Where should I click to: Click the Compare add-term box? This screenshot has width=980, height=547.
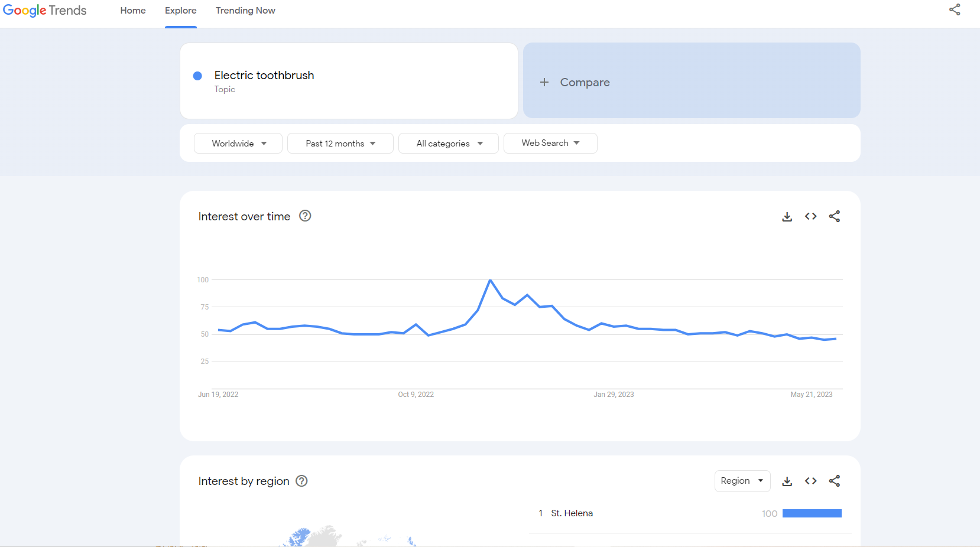point(692,80)
